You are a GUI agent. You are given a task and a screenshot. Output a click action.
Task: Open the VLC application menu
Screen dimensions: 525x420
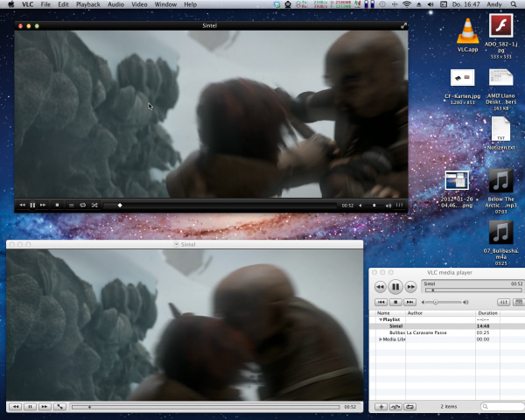pyautogui.click(x=27, y=4)
